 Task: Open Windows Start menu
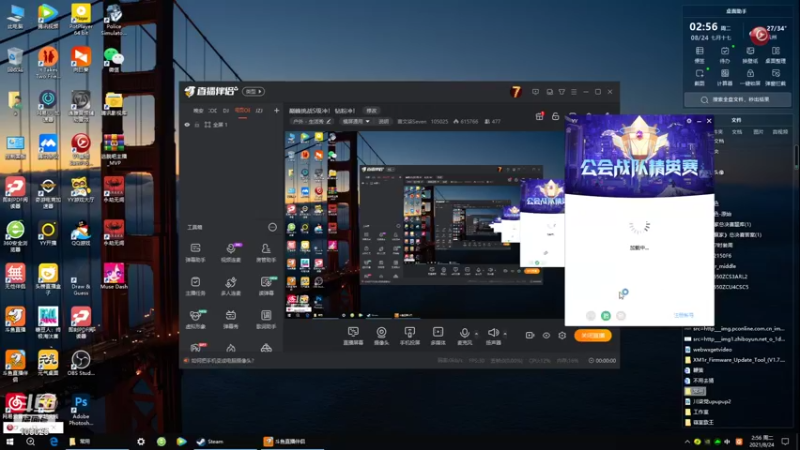(9, 441)
